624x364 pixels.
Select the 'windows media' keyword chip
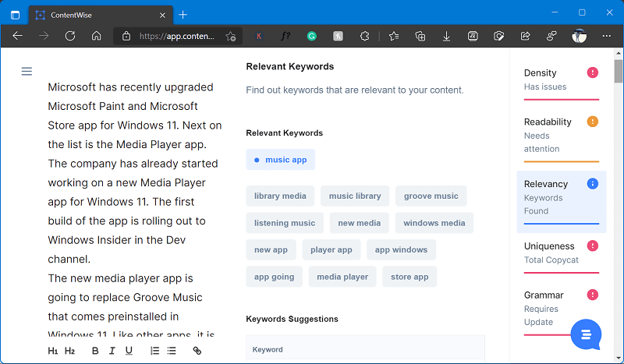coord(434,223)
